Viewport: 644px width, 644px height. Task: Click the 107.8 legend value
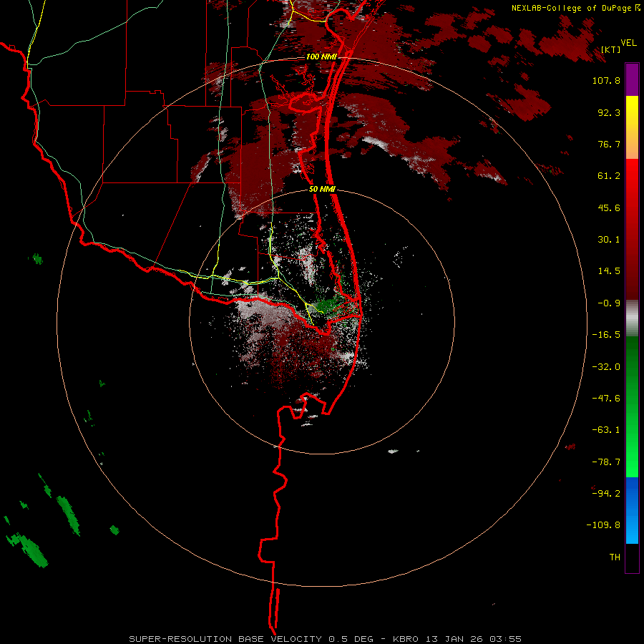tap(606, 80)
